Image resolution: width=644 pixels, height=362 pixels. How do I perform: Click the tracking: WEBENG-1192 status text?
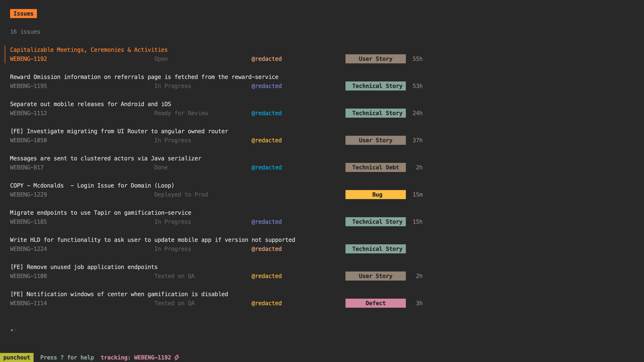click(136, 357)
